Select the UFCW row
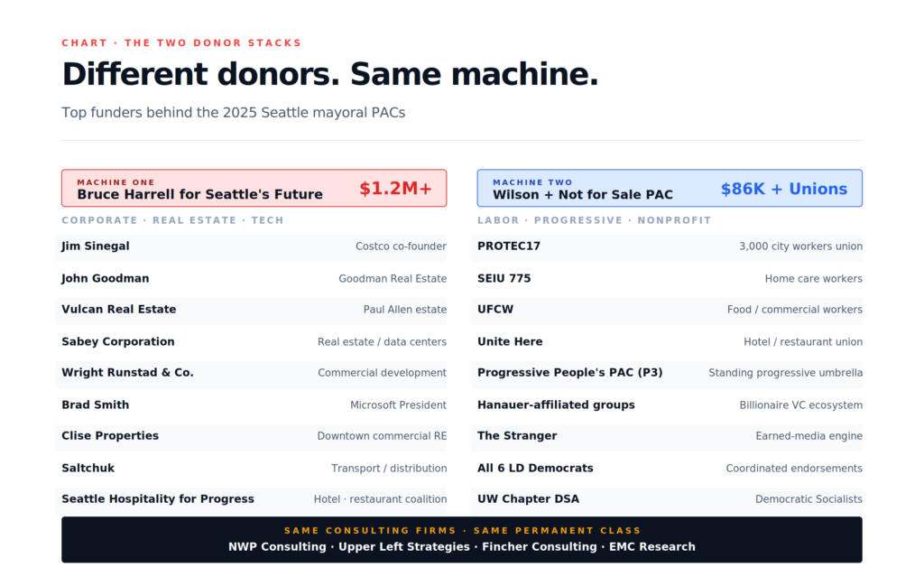 pyautogui.click(x=667, y=310)
